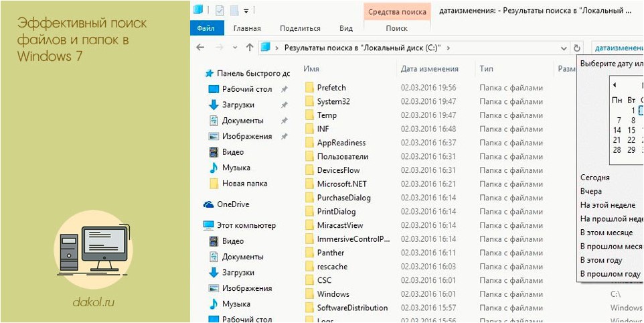Click the Средства поиска contextual tab

pyautogui.click(x=397, y=11)
